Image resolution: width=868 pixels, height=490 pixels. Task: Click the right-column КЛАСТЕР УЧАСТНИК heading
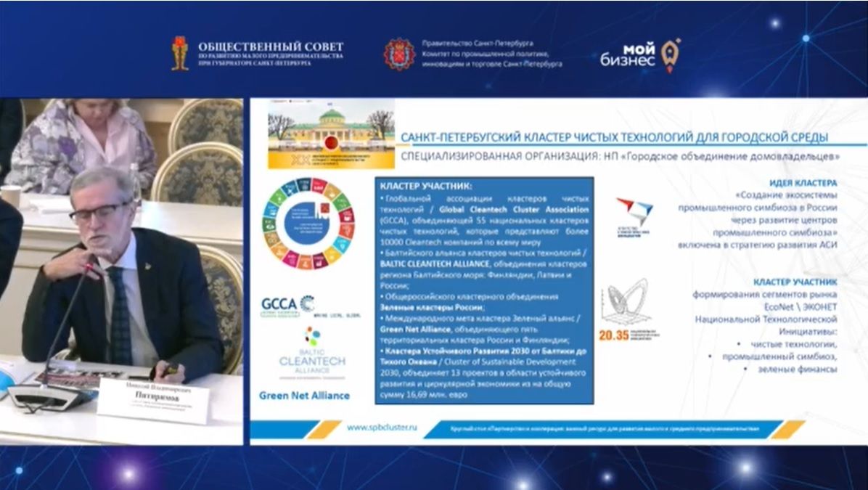[x=795, y=282]
